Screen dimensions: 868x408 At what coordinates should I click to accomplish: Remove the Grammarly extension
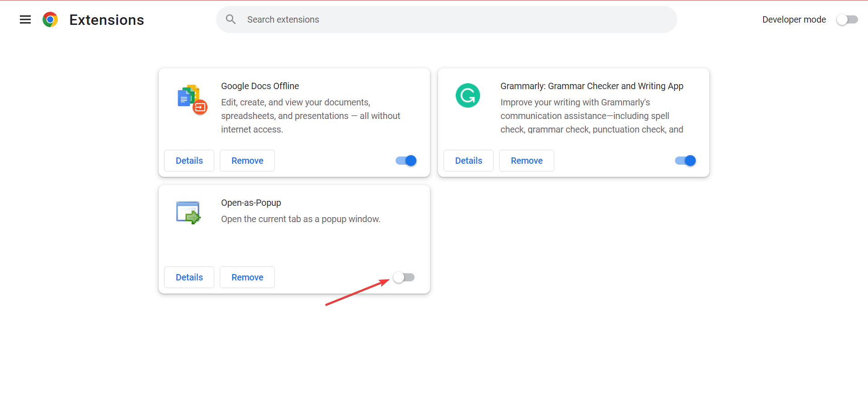click(527, 161)
